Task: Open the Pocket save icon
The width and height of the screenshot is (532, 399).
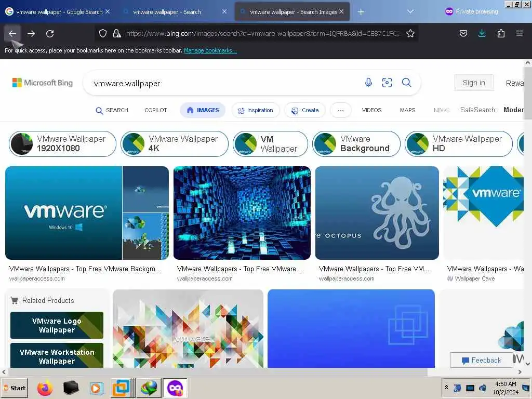Action: [463, 33]
